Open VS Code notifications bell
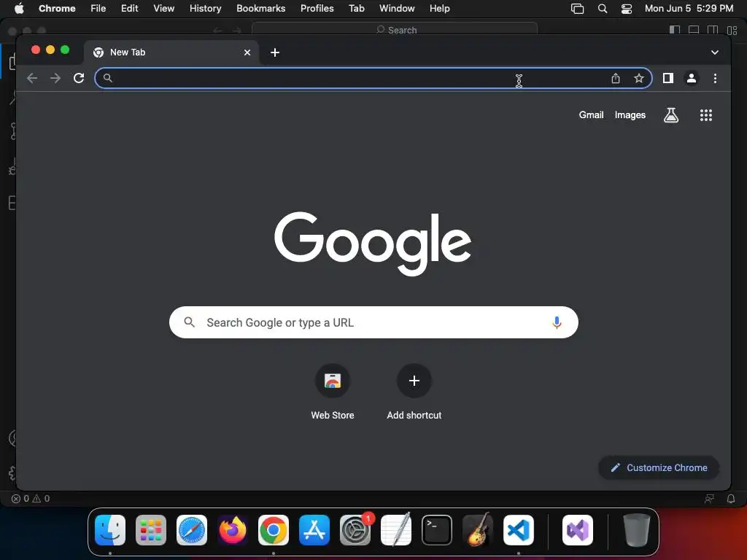747x560 pixels. tap(731, 499)
